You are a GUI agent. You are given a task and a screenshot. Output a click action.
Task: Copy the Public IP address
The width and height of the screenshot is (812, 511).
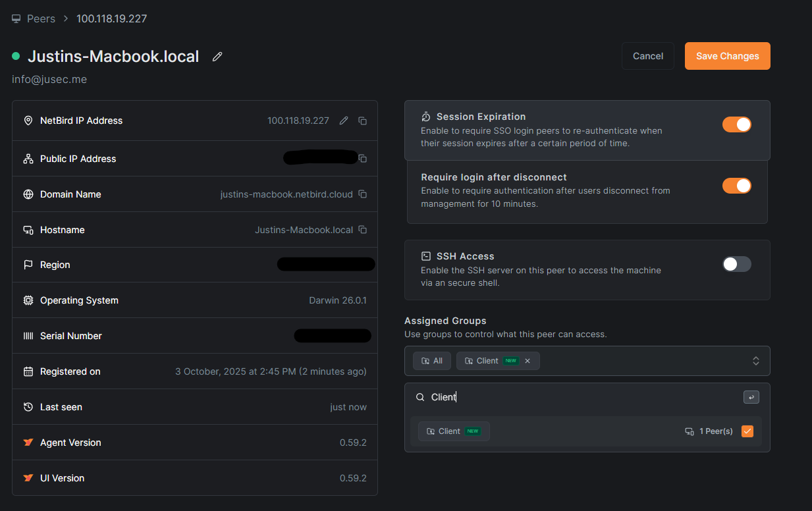coord(362,159)
